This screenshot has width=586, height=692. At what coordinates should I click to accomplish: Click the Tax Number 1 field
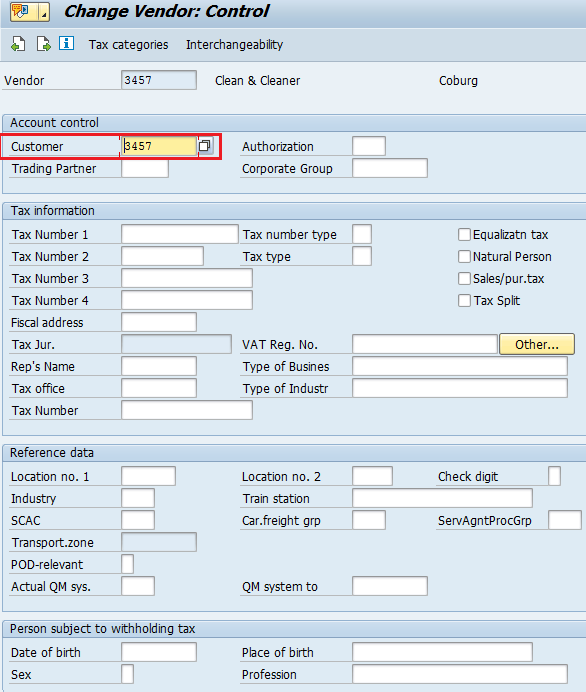(x=180, y=234)
